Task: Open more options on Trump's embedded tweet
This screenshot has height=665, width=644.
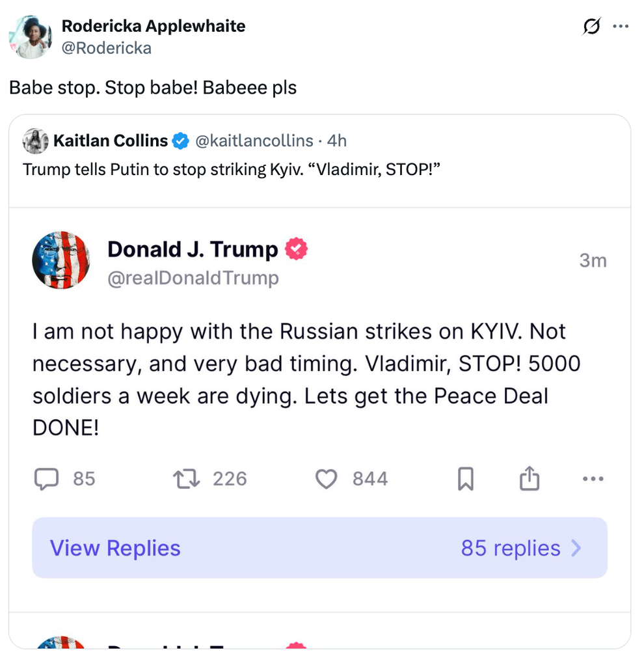Action: (593, 478)
